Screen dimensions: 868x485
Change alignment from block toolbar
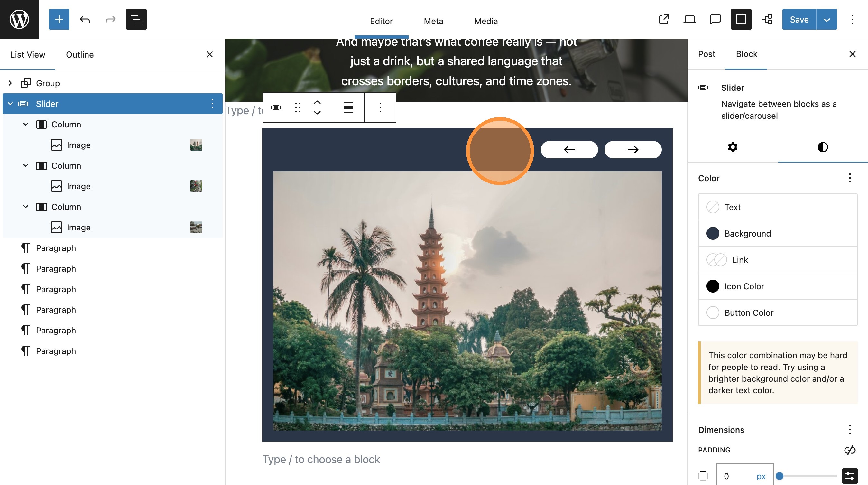348,107
